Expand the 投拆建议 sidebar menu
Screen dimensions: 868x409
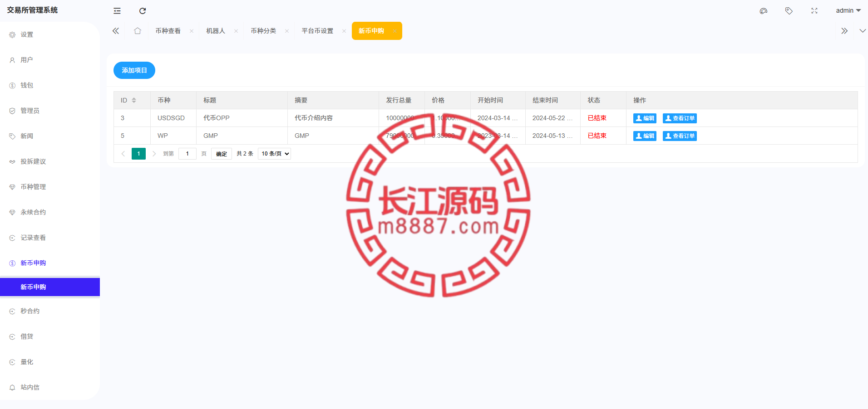(x=50, y=161)
